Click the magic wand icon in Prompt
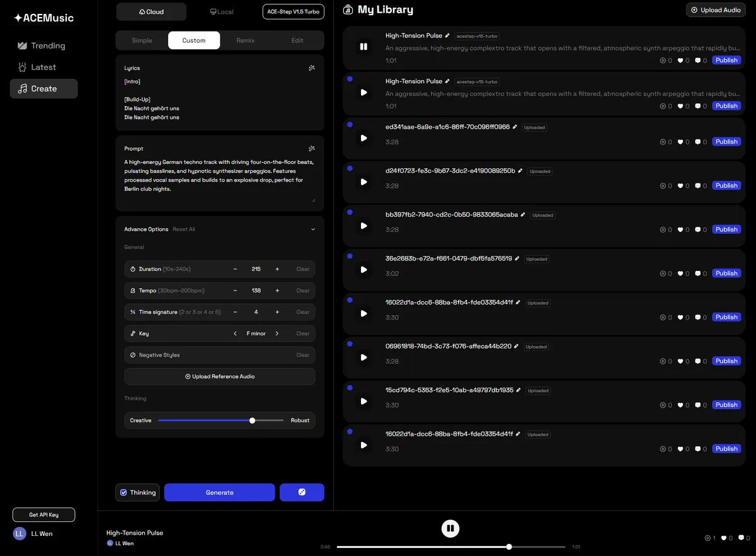Image resolution: width=756 pixels, height=556 pixels. pos(312,149)
